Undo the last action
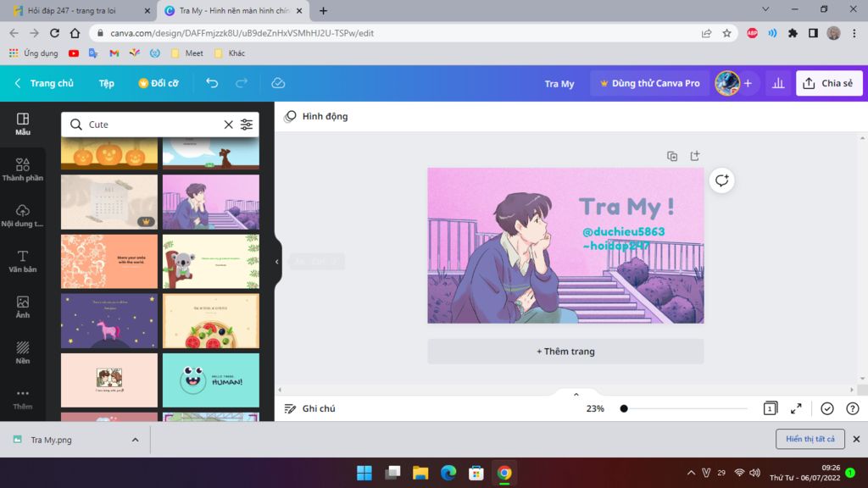868x488 pixels. coord(212,83)
